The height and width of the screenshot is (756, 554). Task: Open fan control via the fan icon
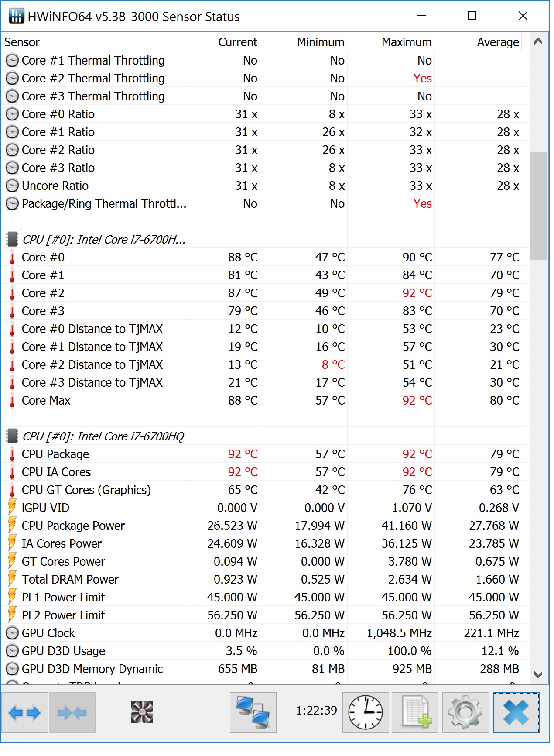[x=142, y=712]
